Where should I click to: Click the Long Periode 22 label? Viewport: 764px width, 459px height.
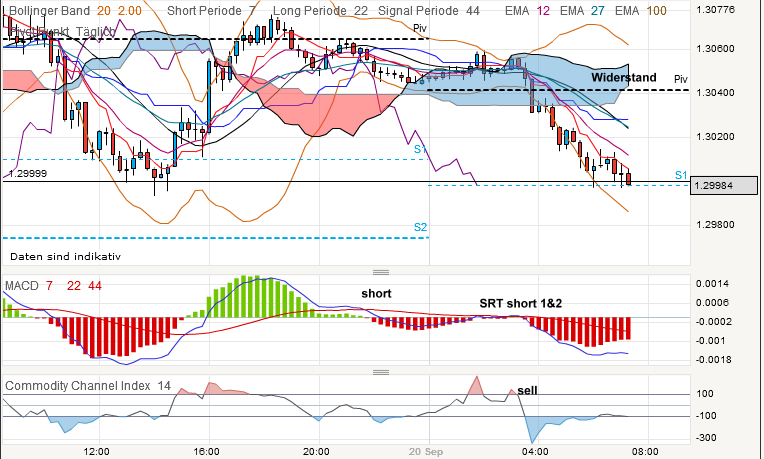pyautogui.click(x=320, y=11)
